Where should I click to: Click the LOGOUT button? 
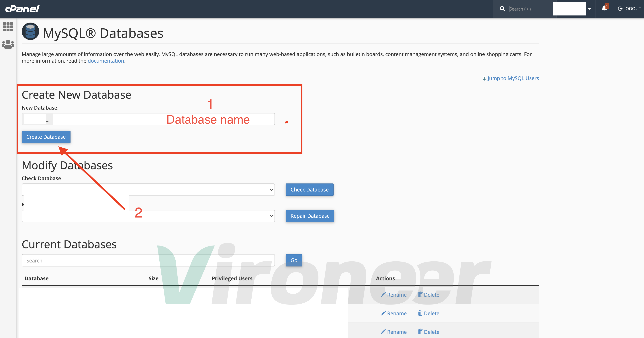629,9
